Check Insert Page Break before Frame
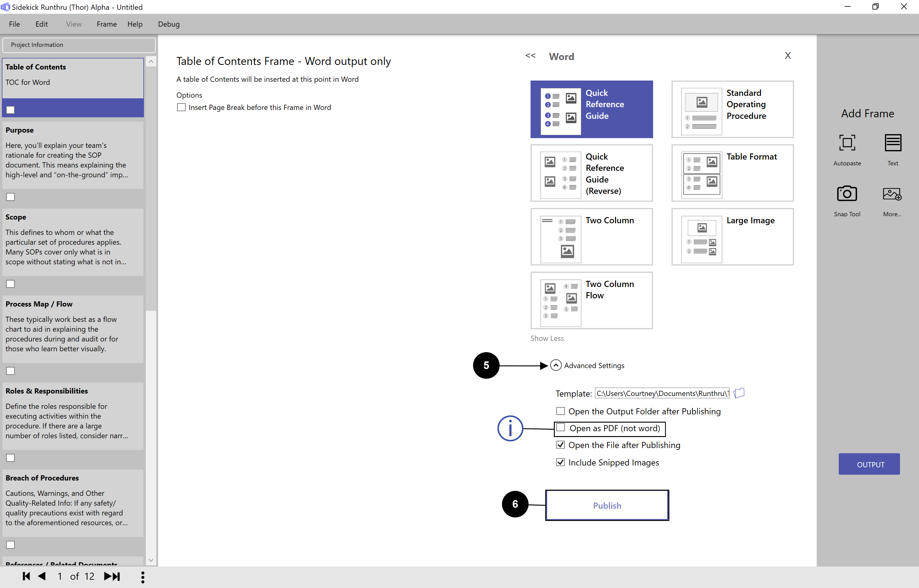Viewport: 919px width, 588px height. (181, 107)
